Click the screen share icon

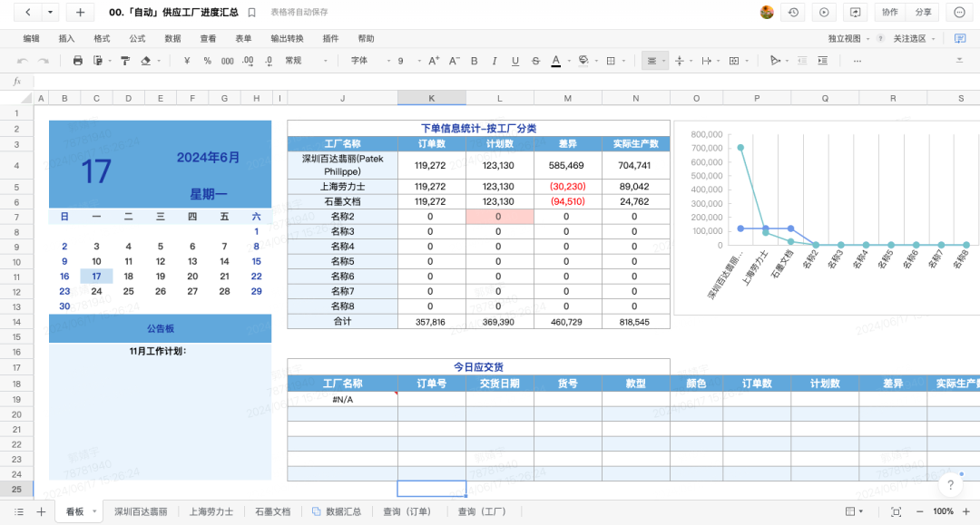[x=855, y=13]
